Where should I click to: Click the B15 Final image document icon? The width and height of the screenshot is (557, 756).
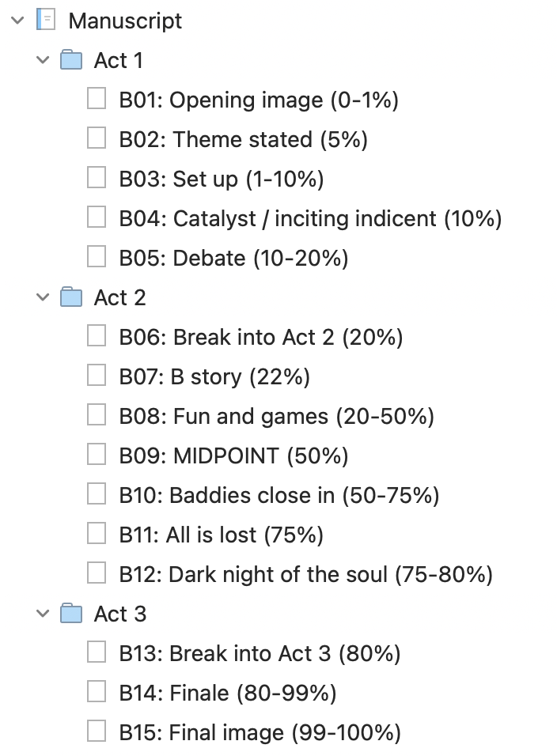click(x=97, y=731)
